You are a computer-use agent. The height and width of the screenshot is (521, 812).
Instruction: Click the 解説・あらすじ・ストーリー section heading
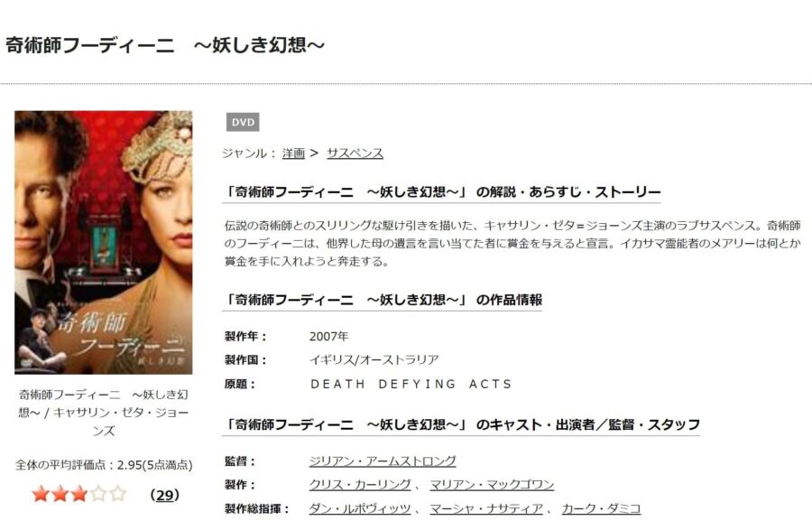pyautogui.click(x=442, y=192)
